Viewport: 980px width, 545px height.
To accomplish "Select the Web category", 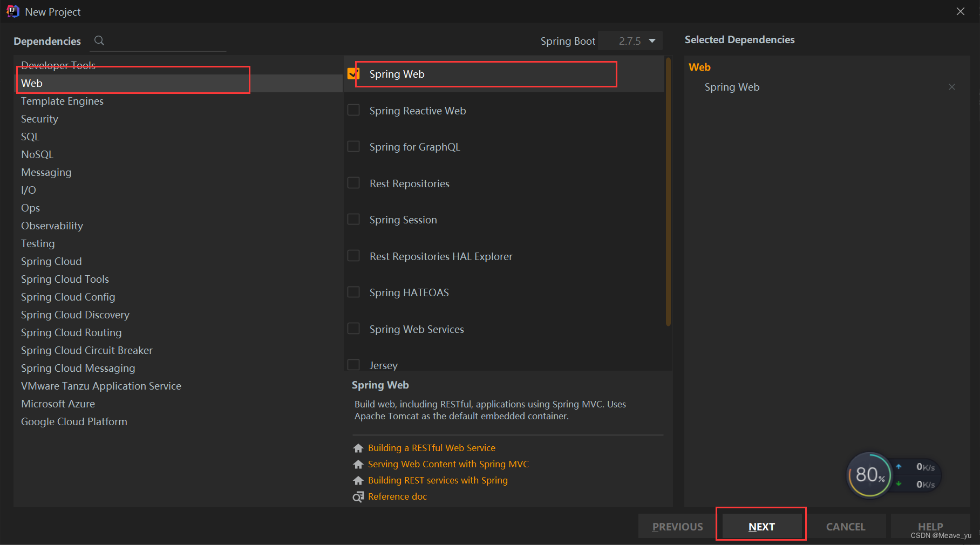I will 178,83.
